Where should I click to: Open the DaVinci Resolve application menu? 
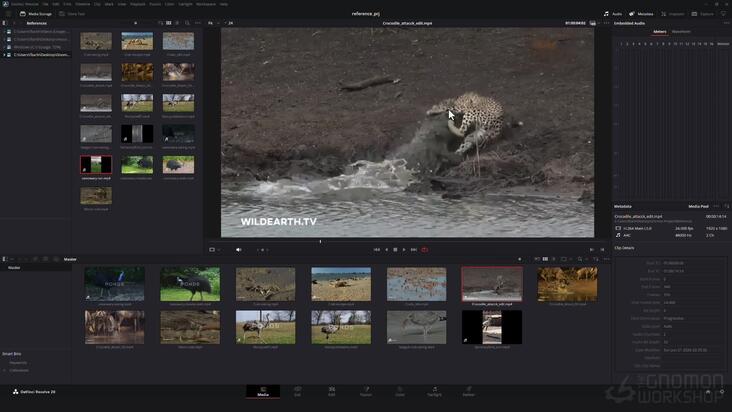tap(25, 4)
